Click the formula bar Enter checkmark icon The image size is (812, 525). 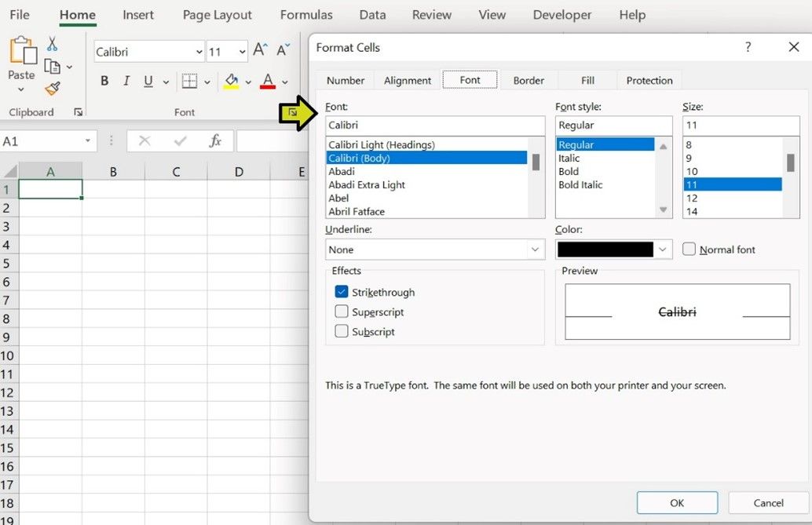click(180, 140)
